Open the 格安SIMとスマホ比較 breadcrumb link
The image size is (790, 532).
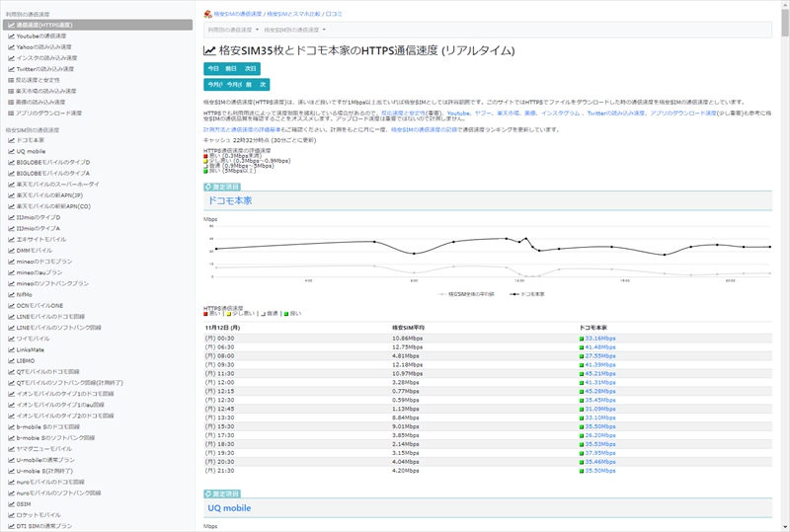point(293,14)
